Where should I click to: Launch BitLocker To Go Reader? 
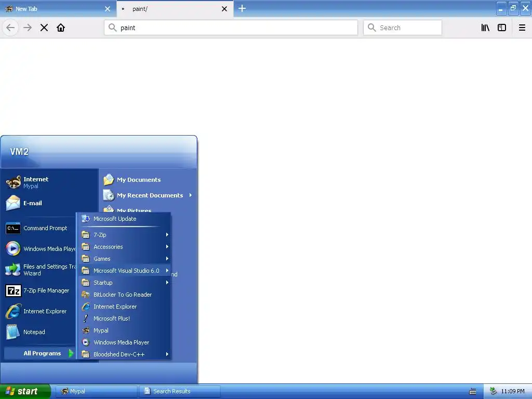(x=124, y=295)
